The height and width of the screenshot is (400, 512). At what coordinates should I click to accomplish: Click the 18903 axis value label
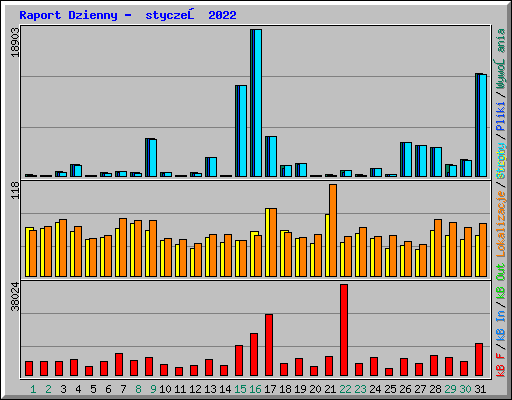tap(16, 42)
